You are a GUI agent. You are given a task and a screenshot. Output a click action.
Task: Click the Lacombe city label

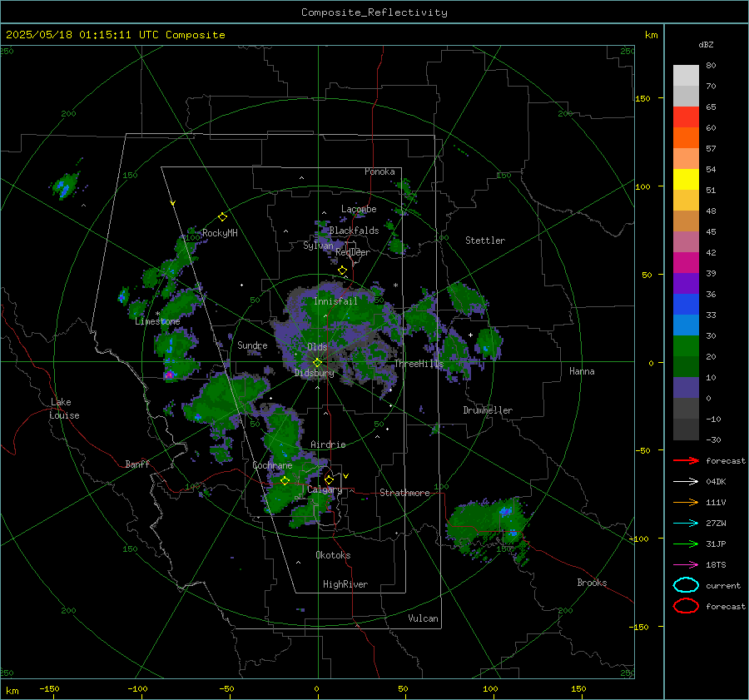pos(359,209)
